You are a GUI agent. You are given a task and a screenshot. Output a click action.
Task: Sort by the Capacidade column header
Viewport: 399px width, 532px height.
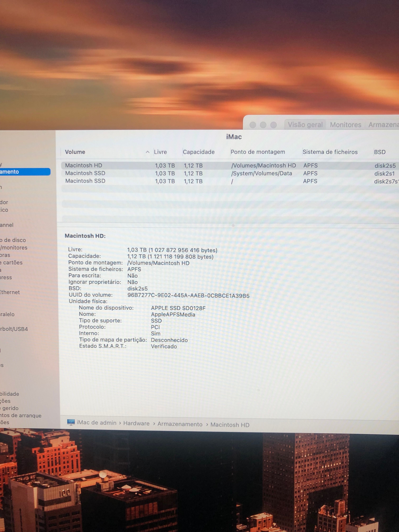click(x=199, y=152)
